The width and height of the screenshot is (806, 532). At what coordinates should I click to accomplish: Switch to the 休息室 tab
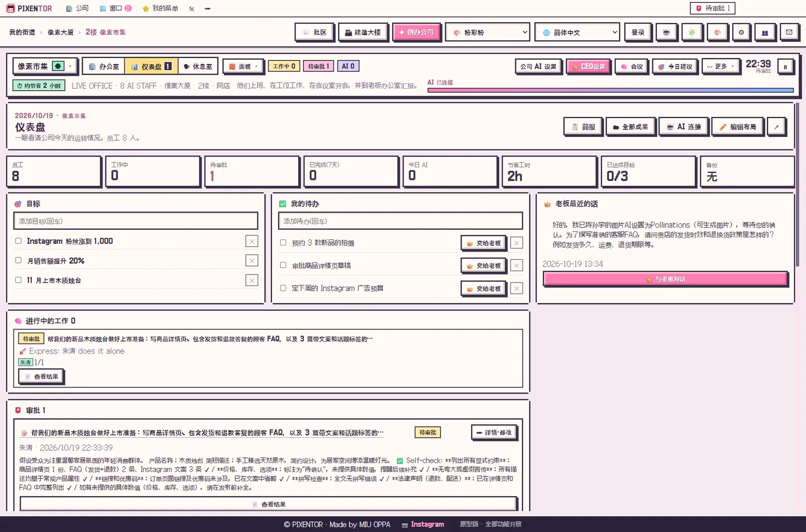click(197, 66)
